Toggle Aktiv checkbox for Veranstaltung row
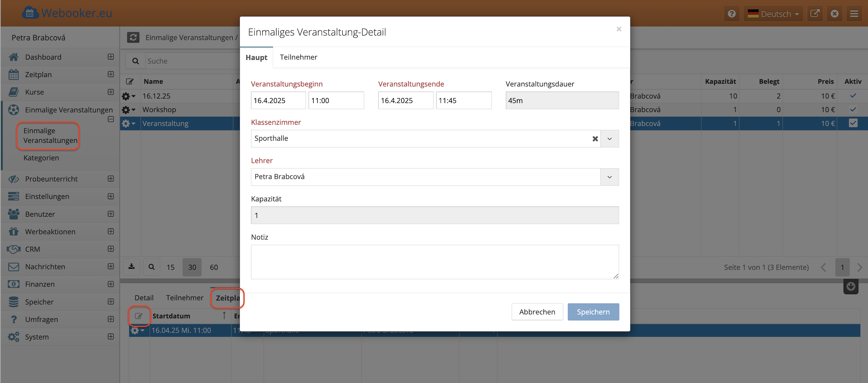This screenshot has width=868, height=383. pyautogui.click(x=853, y=123)
